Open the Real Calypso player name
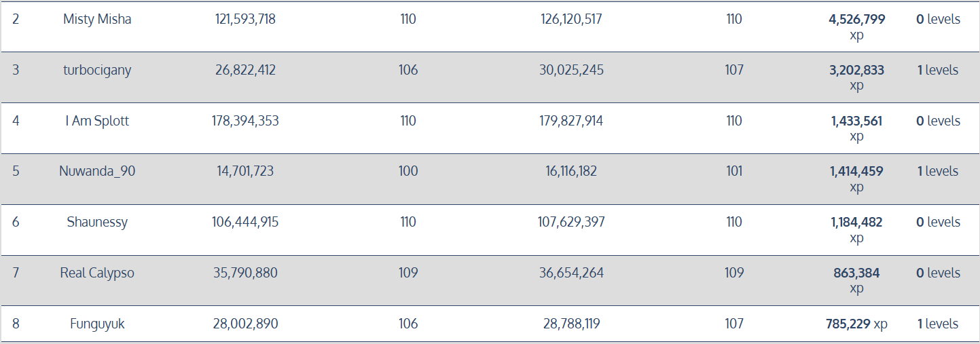980x344 pixels. (x=97, y=273)
